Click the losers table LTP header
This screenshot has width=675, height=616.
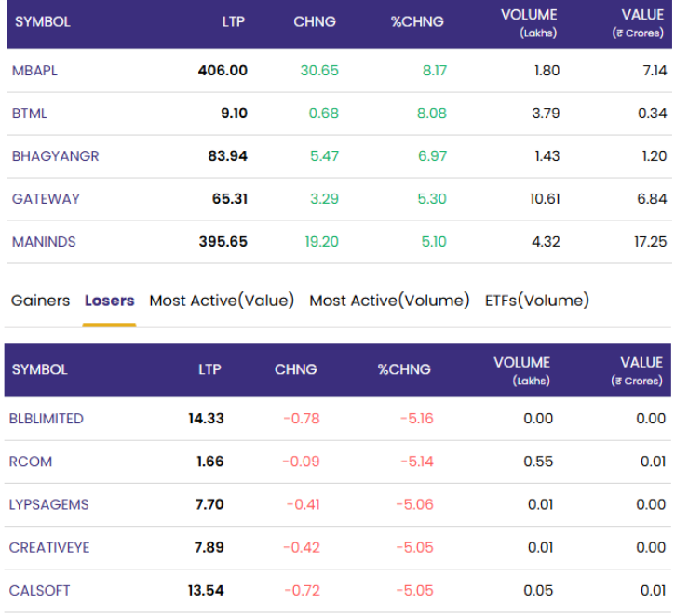click(x=209, y=369)
